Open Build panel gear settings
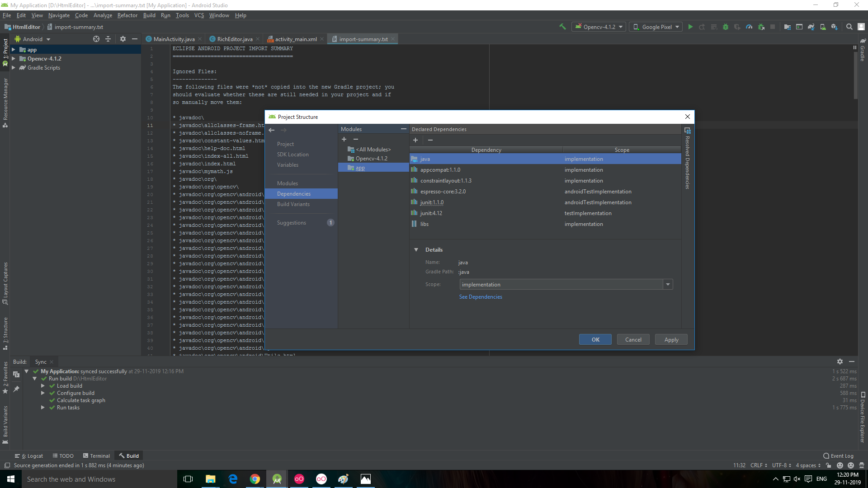868x488 pixels. 840,361
